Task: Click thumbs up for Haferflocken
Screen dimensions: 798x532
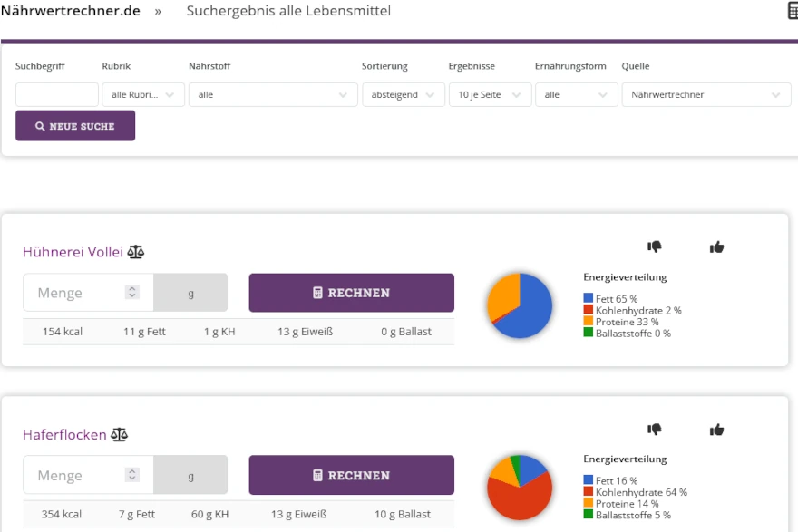Action: (x=716, y=430)
